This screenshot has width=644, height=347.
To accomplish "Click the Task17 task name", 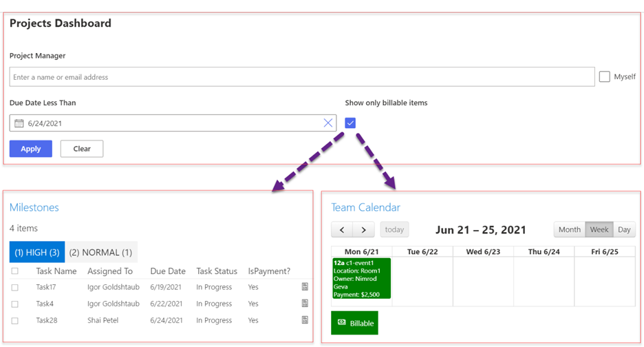I will 46,287.
